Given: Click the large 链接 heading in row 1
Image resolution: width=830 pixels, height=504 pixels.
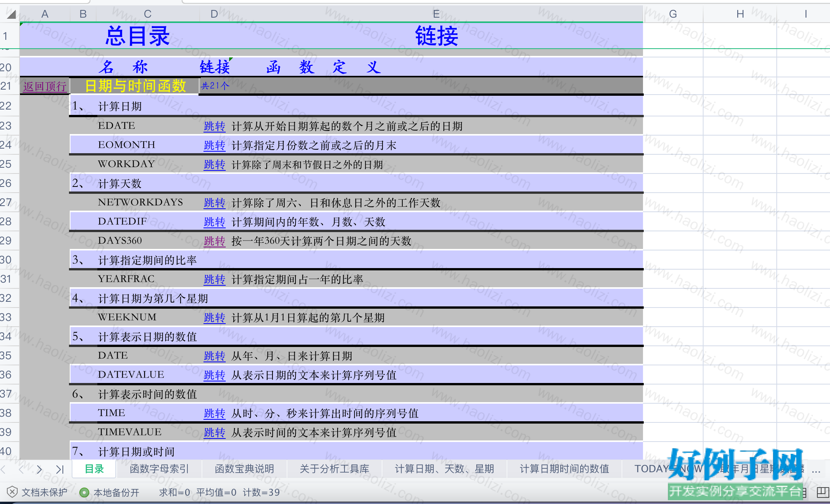Looking at the screenshot, I should coord(436,36).
